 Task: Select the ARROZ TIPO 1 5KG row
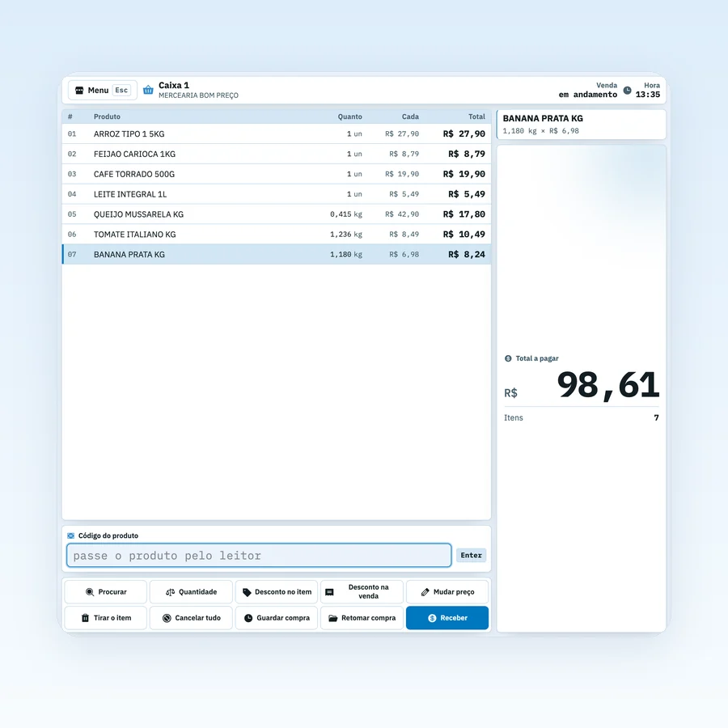[277, 133]
